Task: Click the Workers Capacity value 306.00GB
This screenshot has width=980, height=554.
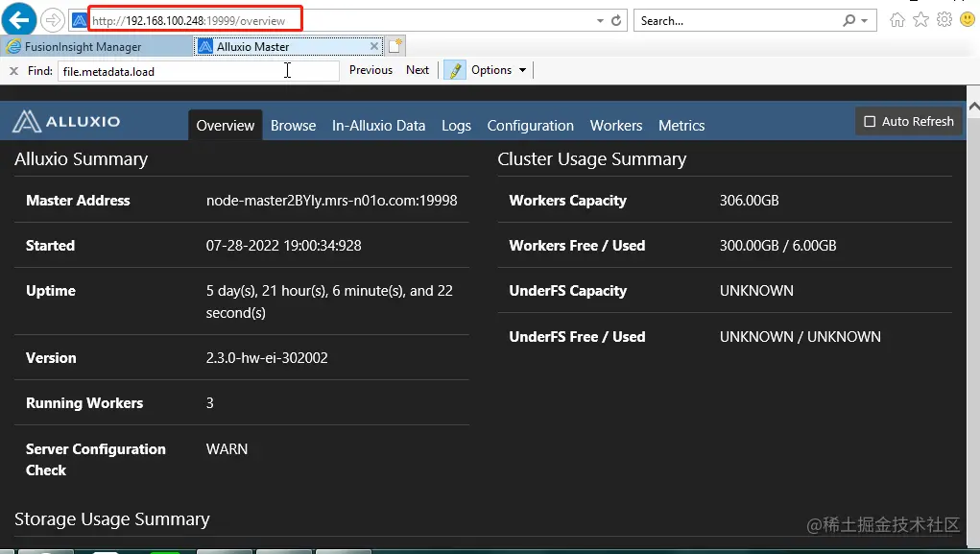Action: tap(750, 200)
